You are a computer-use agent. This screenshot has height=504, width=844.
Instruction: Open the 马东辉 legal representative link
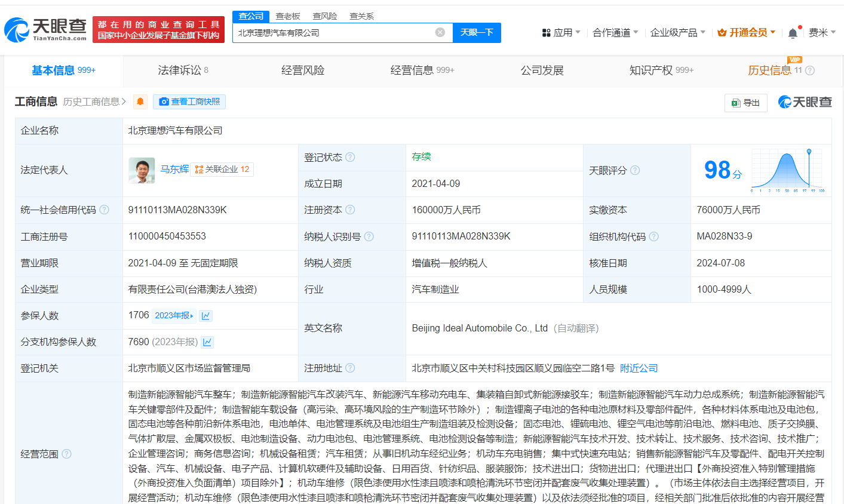pos(174,169)
